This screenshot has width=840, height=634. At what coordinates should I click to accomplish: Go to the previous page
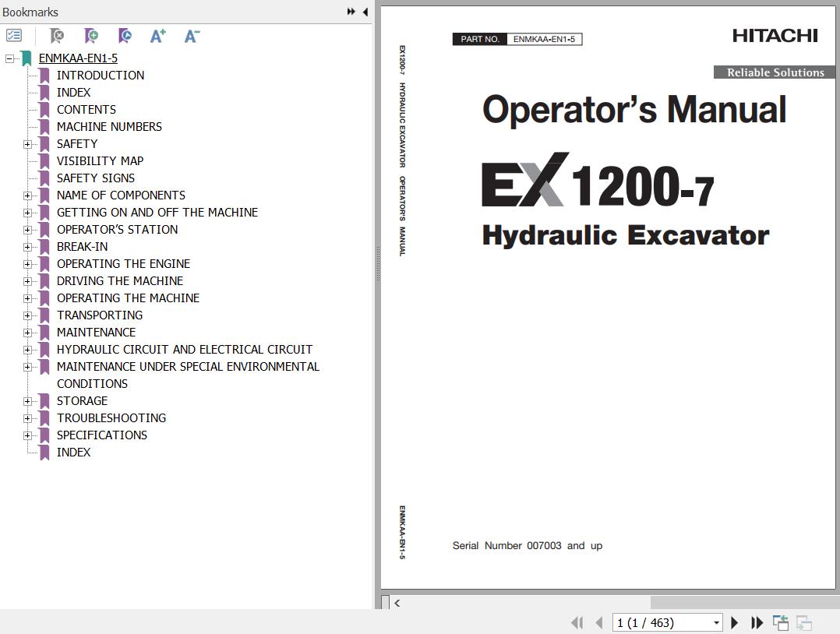599,622
